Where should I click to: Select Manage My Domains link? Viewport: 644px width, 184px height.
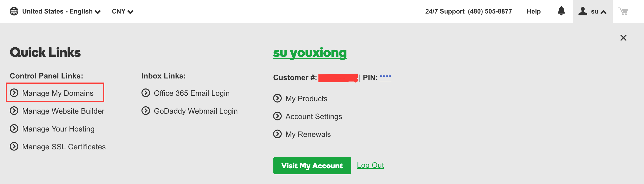coord(58,93)
